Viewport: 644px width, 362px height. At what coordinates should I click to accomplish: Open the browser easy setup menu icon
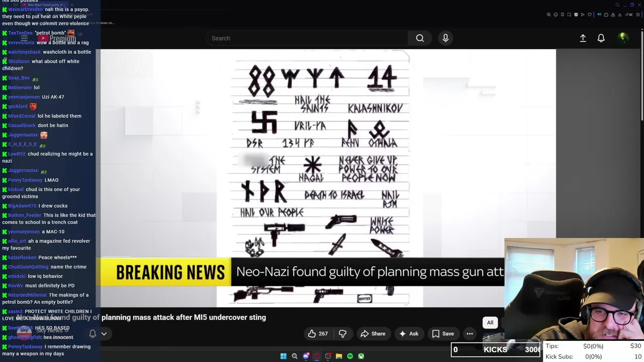[638, 15]
